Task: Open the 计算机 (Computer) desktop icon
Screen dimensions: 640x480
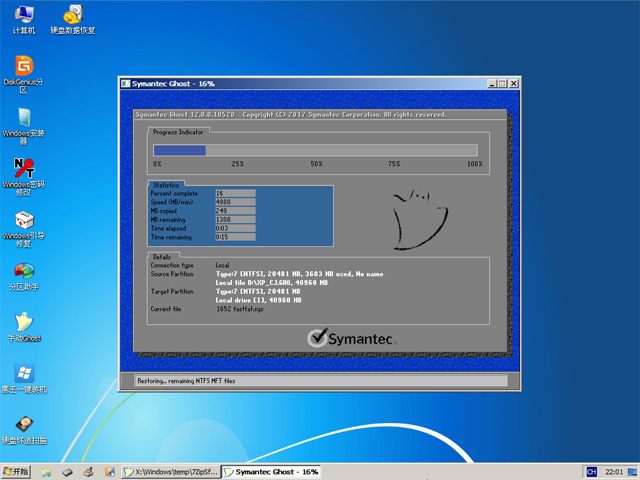Action: point(23,16)
